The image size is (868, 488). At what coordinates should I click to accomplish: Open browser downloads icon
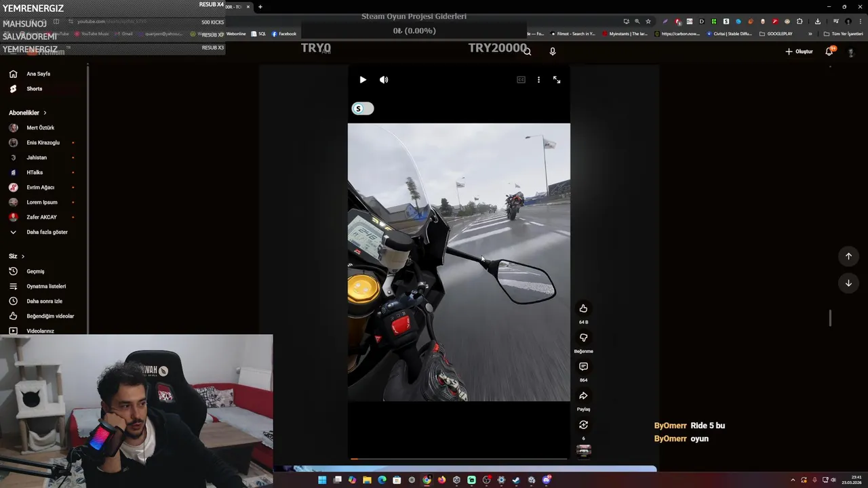point(818,21)
